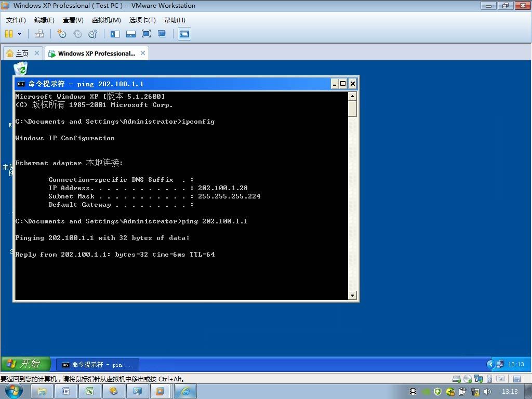Screen dimensions: 532x399
Task: Click the IP address value 202.100.1.28
Action: pyautogui.click(x=222, y=188)
